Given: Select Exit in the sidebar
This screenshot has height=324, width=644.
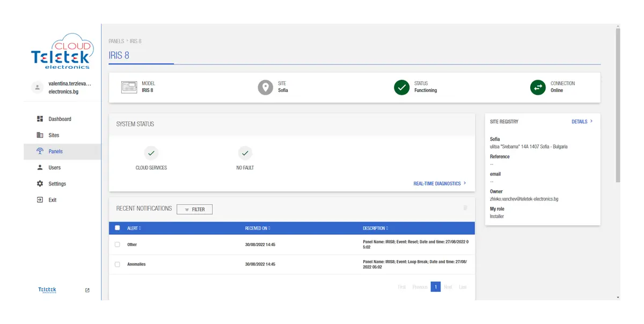Looking at the screenshot, I should (x=62, y=200).
